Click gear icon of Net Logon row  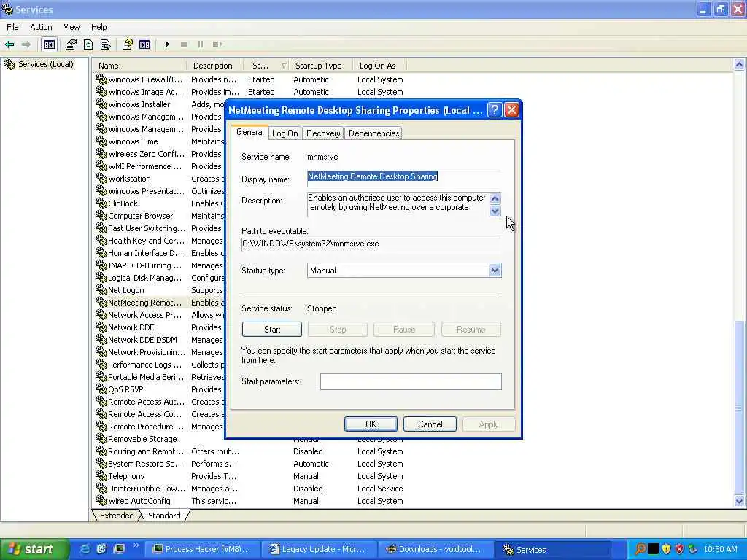pos(101,290)
